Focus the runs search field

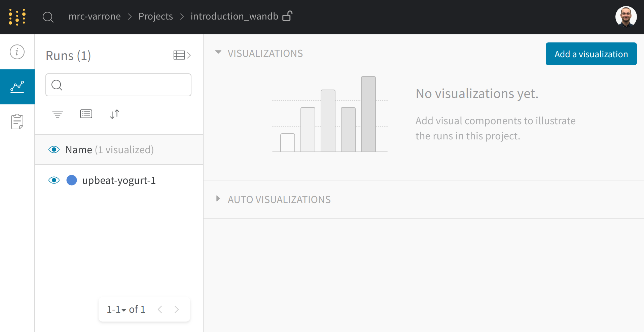(x=118, y=85)
